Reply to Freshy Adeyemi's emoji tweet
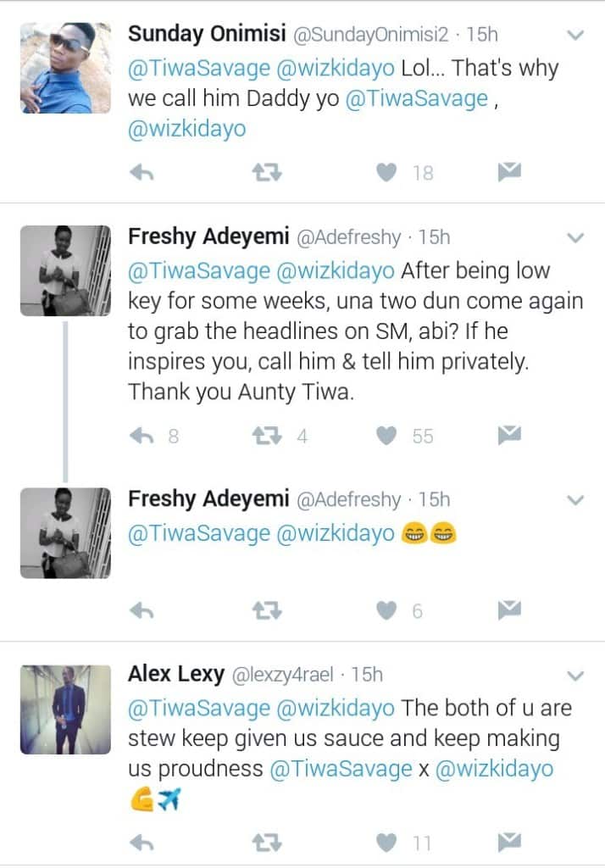This screenshot has height=868, width=605. click(141, 610)
